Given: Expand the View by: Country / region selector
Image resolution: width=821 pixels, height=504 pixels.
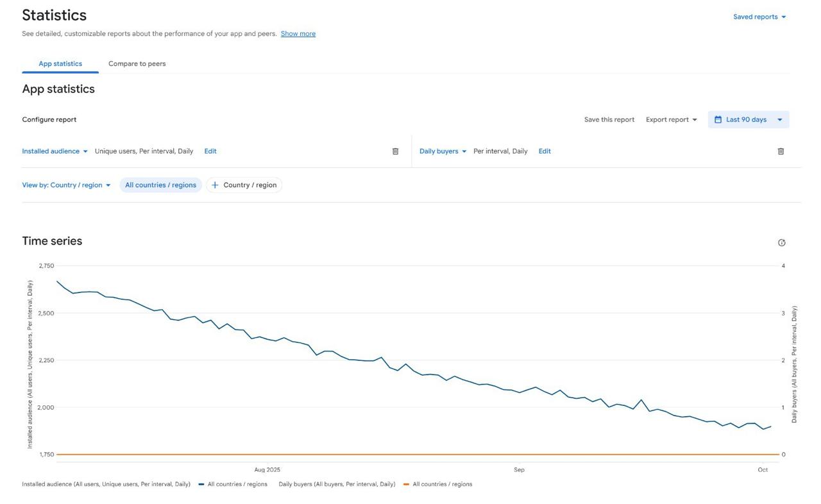Looking at the screenshot, I should pos(66,185).
